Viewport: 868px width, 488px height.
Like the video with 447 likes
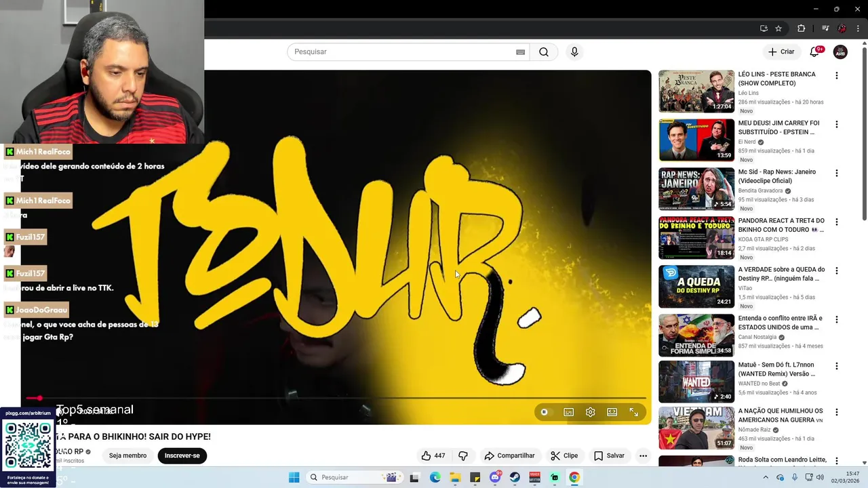click(433, 455)
